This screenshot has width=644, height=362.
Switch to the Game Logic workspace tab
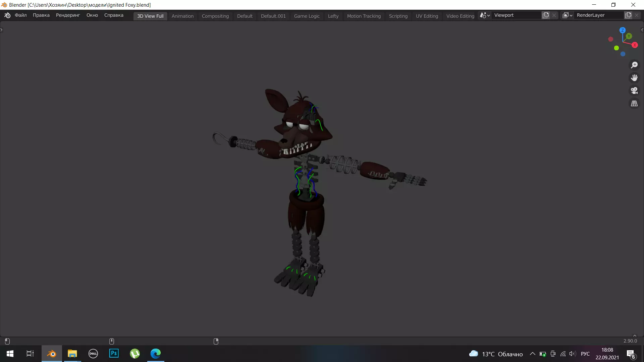307,16
